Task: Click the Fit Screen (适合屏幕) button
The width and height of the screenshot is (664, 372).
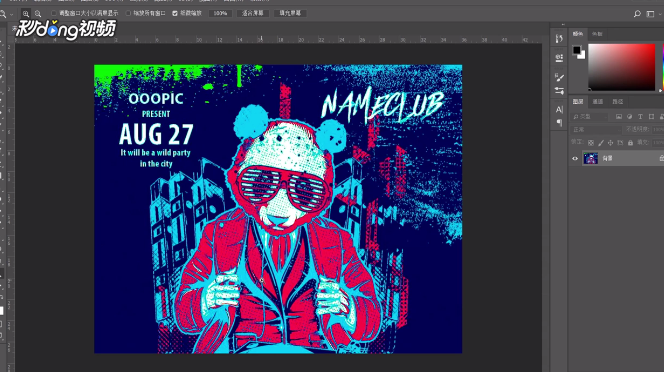Action: 253,13
